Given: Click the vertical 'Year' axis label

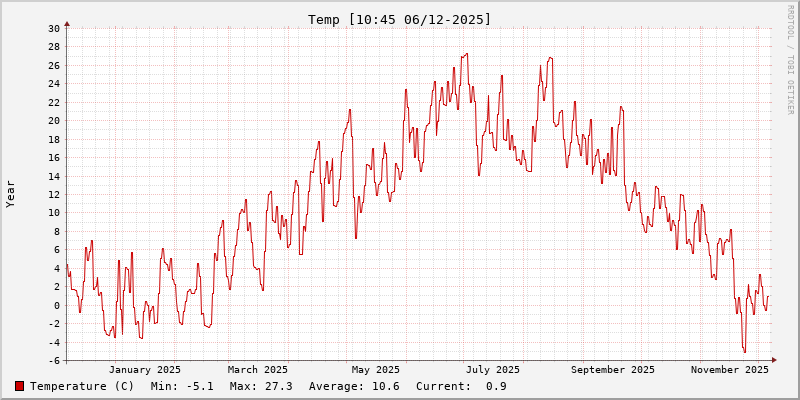Looking at the screenshot, I should coord(11,193).
